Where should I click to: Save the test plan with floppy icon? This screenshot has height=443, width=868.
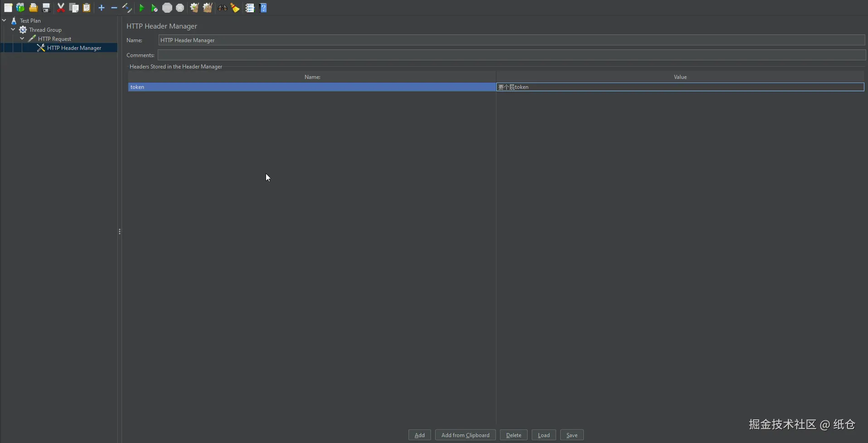[x=46, y=8]
